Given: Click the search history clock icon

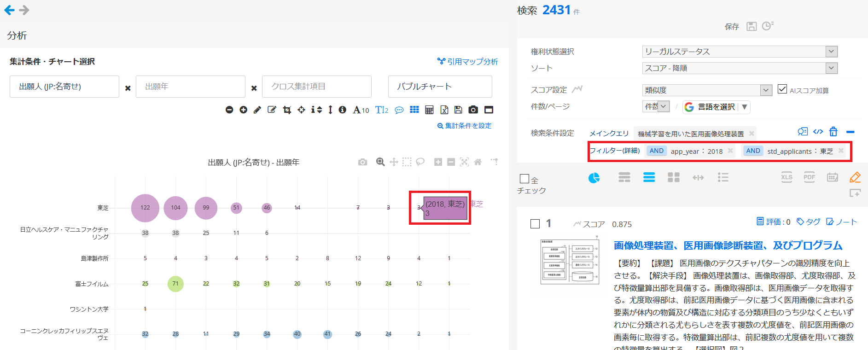Looking at the screenshot, I should pyautogui.click(x=768, y=26).
